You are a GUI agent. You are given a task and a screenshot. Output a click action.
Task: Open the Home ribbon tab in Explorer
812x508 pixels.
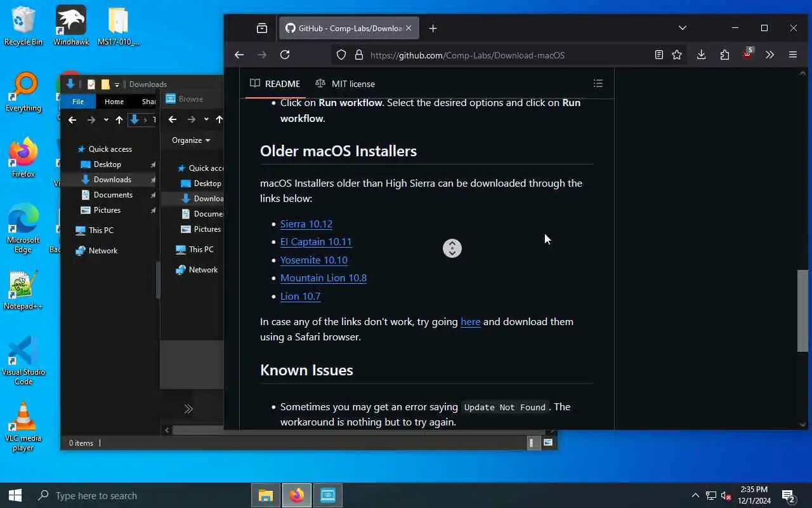(x=114, y=102)
